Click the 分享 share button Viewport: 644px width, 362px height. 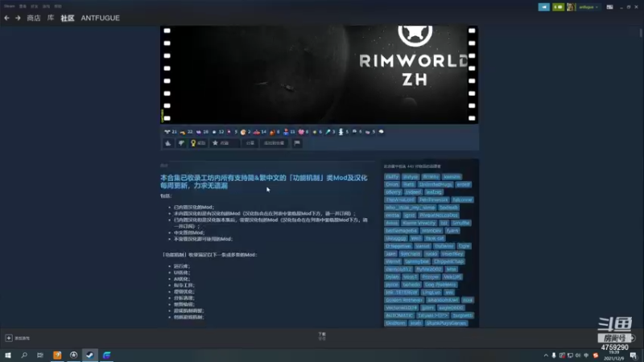(250, 143)
